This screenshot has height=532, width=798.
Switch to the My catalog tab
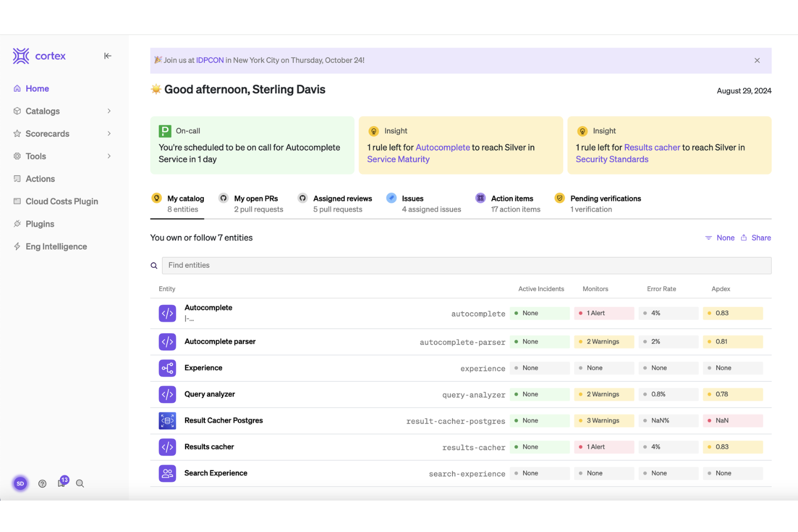pos(177,204)
